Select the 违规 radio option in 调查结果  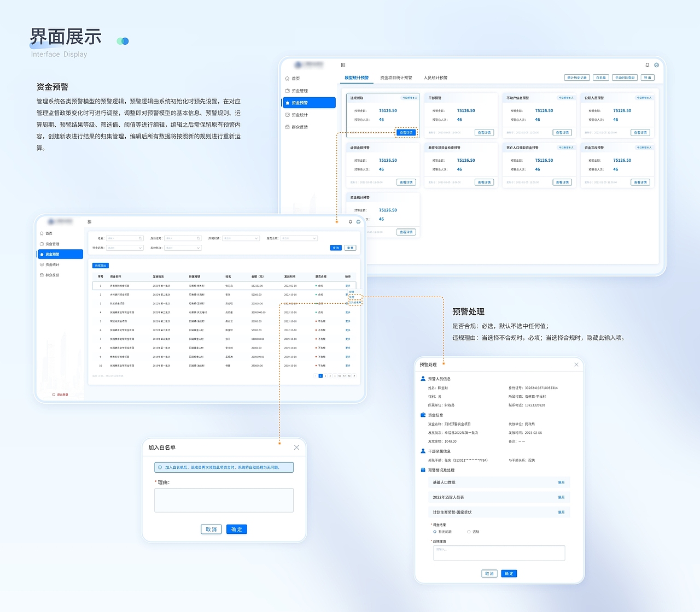[469, 531]
